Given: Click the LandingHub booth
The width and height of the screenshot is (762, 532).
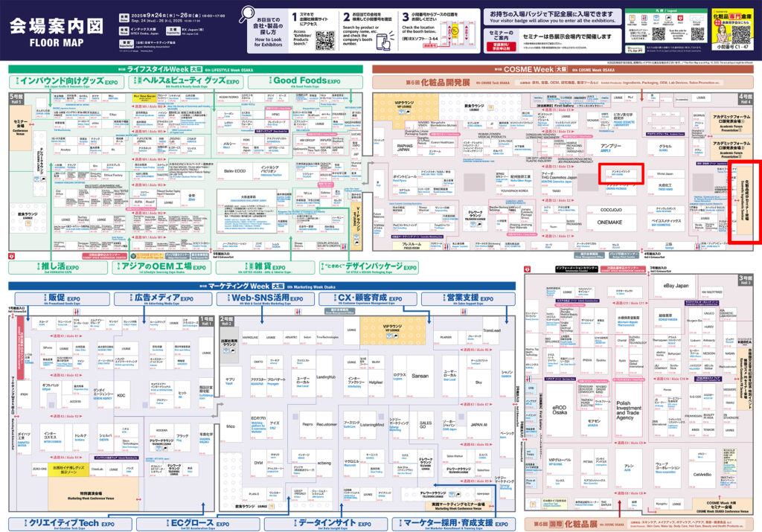Looking at the screenshot, I should (326, 377).
